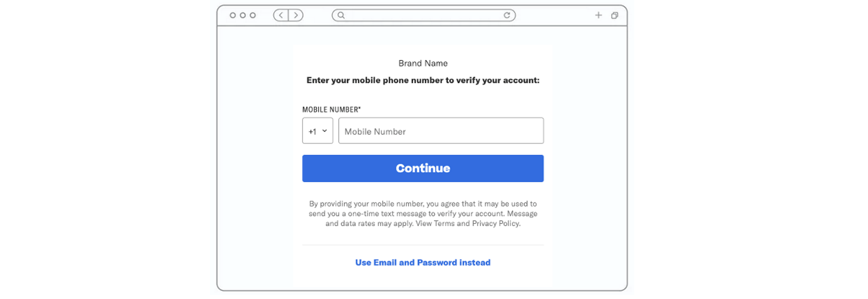Focus the browser address bar field

point(422,16)
